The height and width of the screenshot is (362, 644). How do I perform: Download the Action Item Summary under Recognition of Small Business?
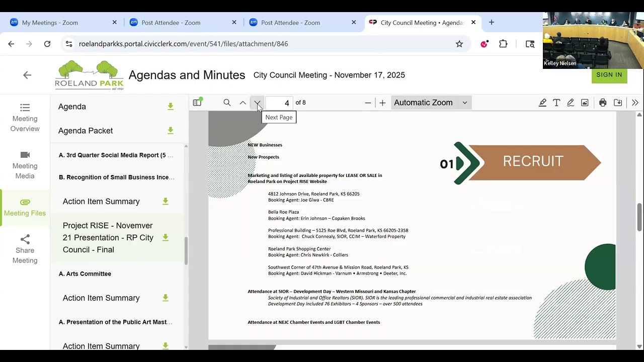coord(165,202)
